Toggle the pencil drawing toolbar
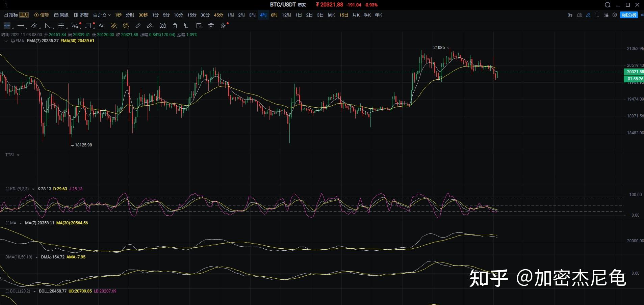 point(588,15)
